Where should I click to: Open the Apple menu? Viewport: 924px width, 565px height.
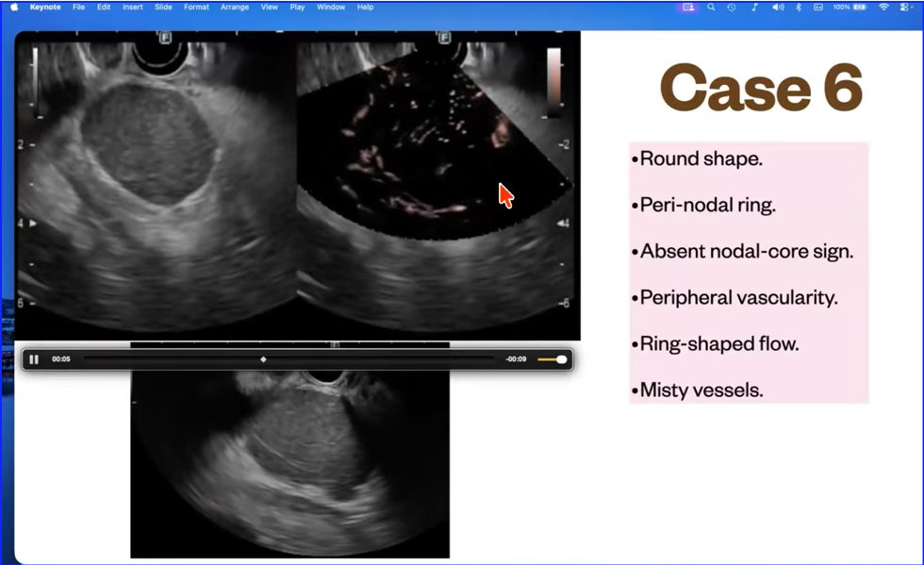[14, 8]
